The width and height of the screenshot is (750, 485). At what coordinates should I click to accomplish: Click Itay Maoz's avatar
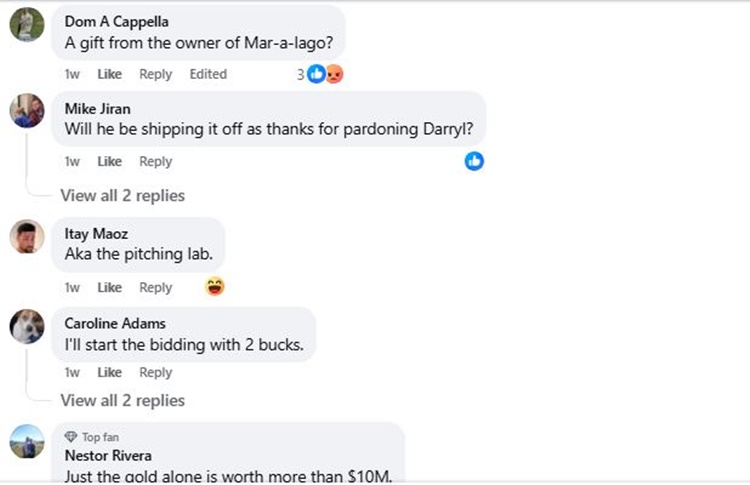click(27, 238)
